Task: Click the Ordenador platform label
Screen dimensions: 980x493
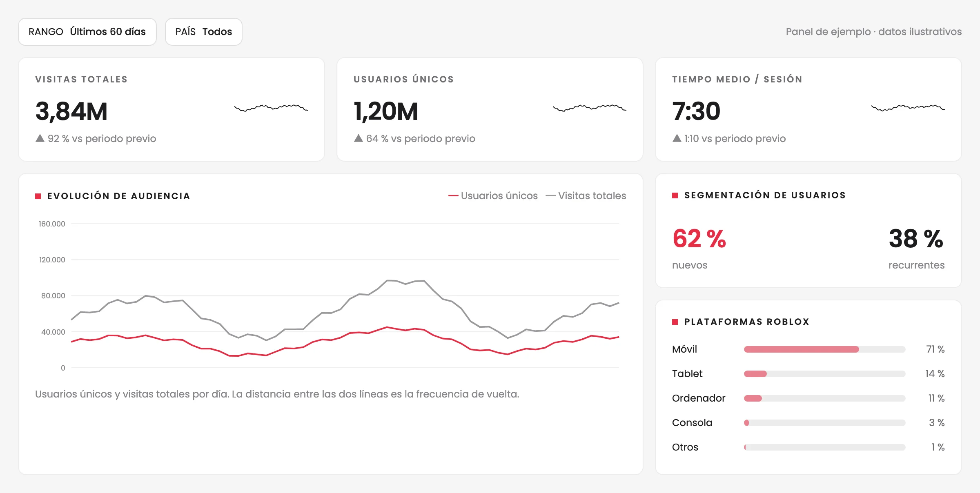Action: [699, 398]
